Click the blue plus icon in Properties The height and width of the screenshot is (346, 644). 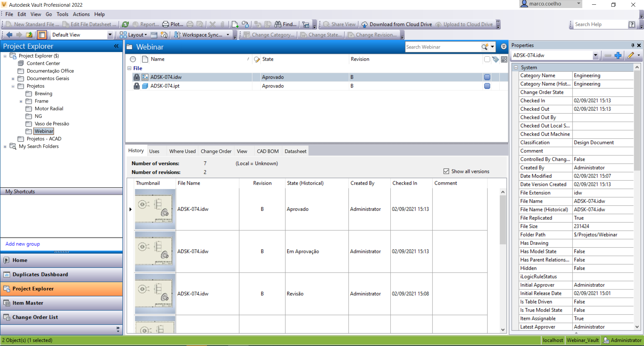tap(618, 55)
